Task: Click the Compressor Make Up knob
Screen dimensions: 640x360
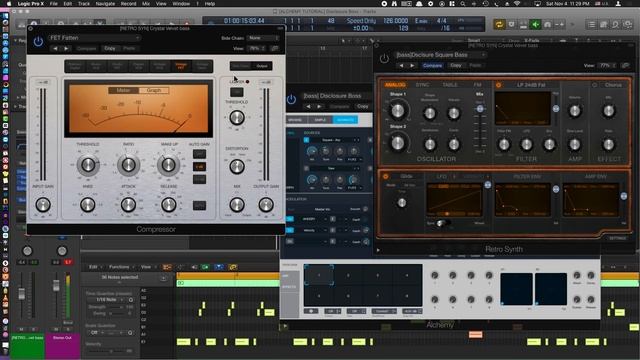Action: [x=168, y=164]
